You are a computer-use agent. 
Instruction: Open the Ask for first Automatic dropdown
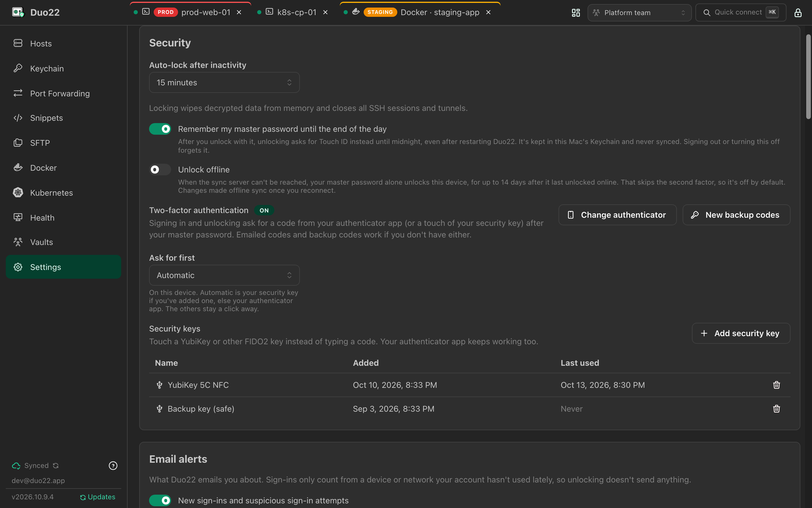pos(224,275)
